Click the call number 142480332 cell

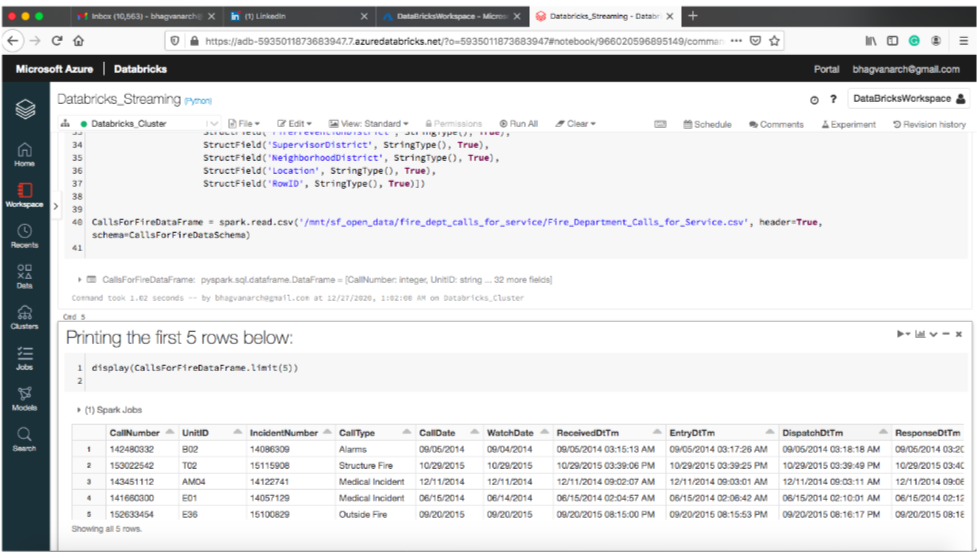[x=131, y=449]
